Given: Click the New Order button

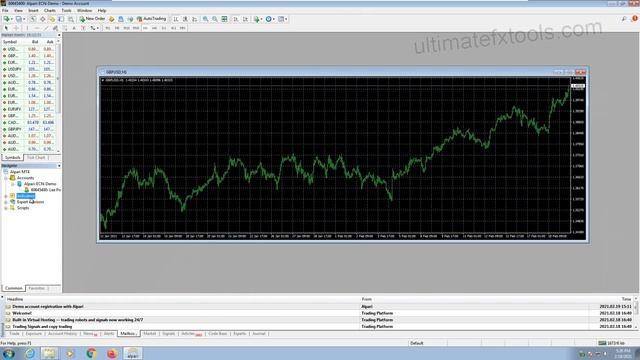Looking at the screenshot, I should (92, 19).
